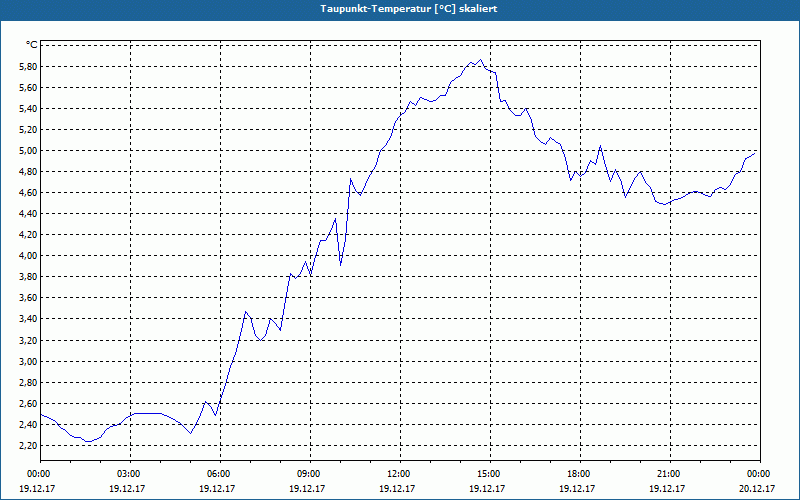
Task: Pick the 3,80 y-axis value label
Action: (x=29, y=277)
